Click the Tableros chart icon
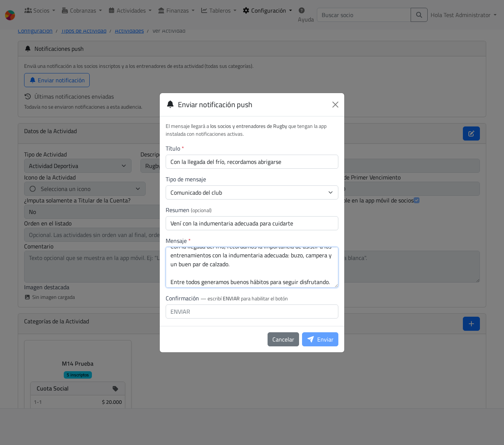 coord(204,10)
